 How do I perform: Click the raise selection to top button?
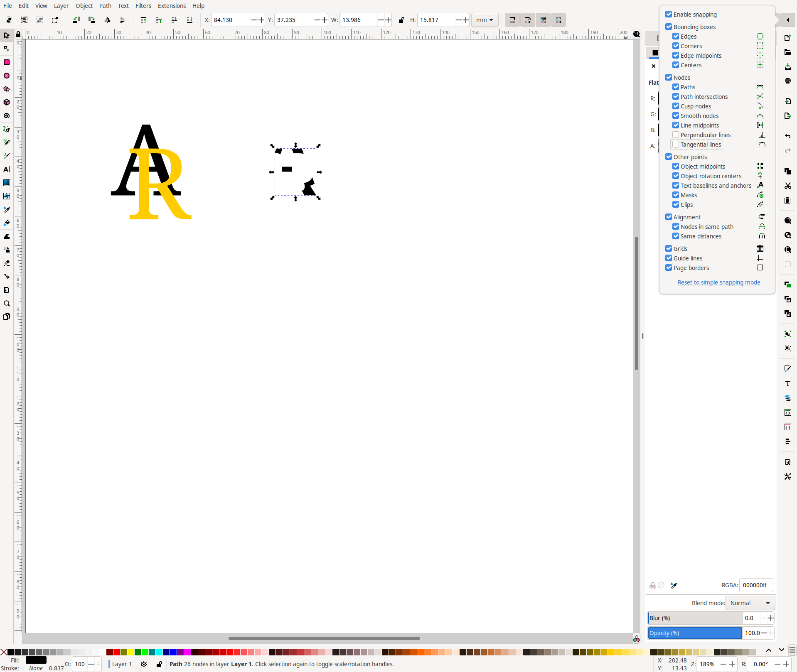(x=143, y=20)
